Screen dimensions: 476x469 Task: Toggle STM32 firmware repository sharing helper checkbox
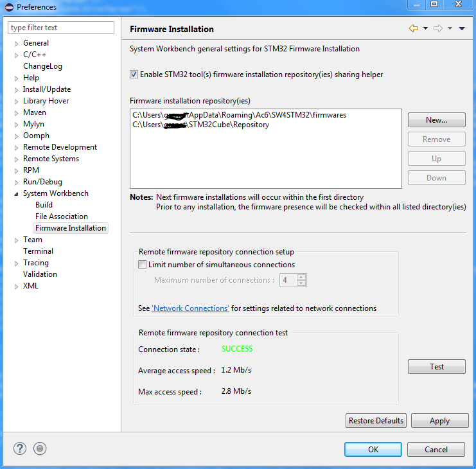[x=134, y=75]
